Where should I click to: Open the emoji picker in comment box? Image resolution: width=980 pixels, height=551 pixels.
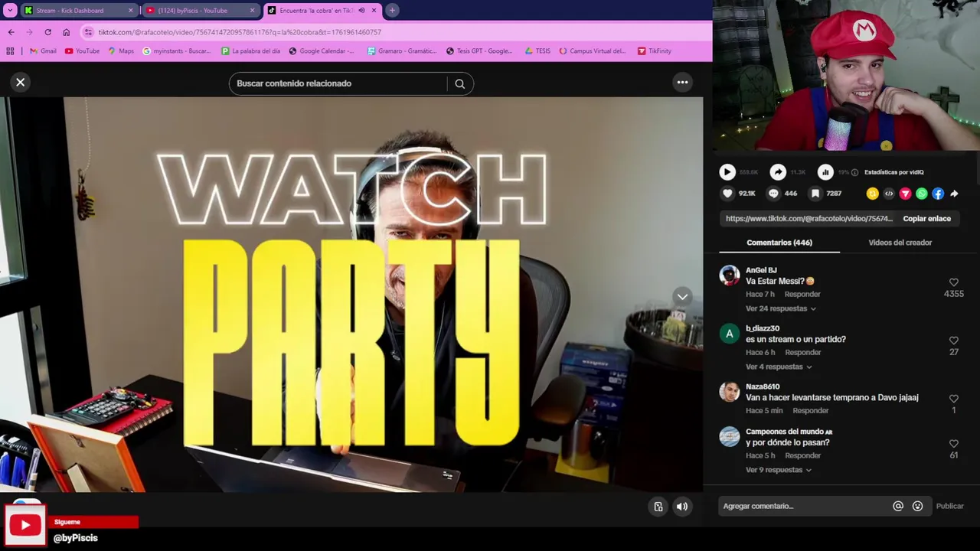917,506
